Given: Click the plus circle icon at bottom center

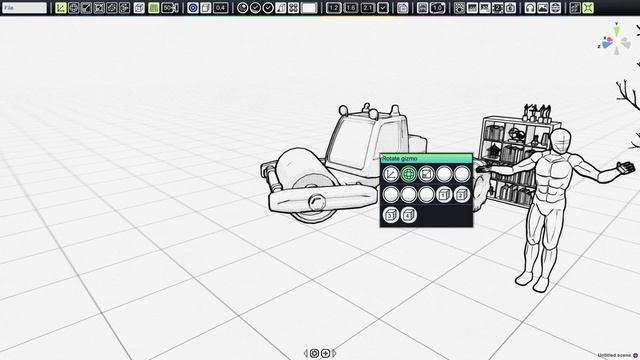Looking at the screenshot, I should click(325, 353).
